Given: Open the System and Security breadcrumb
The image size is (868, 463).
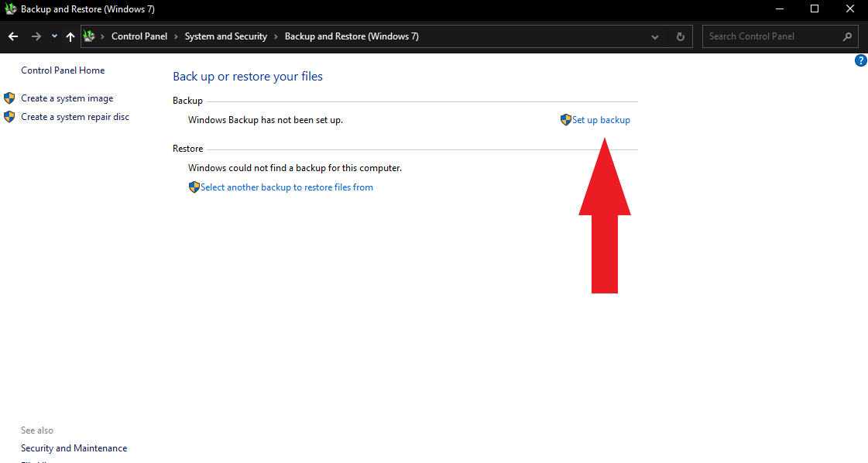Looking at the screenshot, I should point(226,36).
